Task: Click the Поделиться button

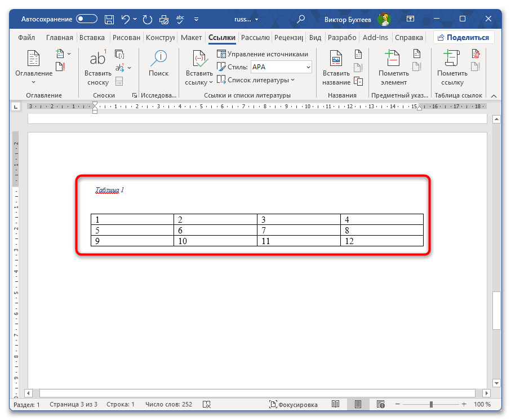Action: (x=464, y=38)
